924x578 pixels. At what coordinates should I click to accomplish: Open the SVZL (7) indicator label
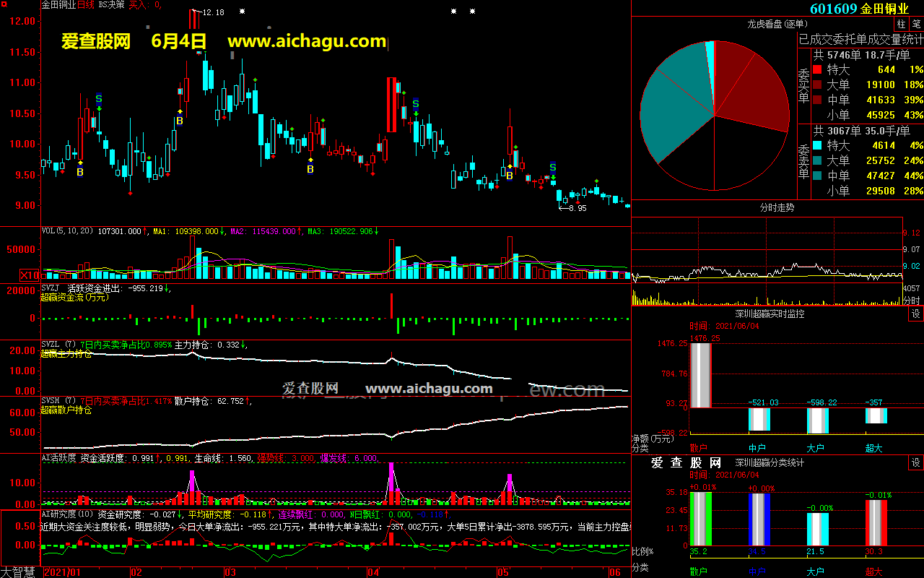click(x=58, y=345)
